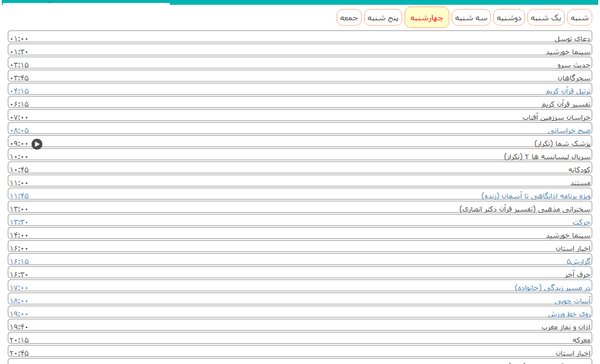Viewport: 600px width, 364px height.
Task: Open the پنج شنبه schedule tab
Action: [x=383, y=18]
